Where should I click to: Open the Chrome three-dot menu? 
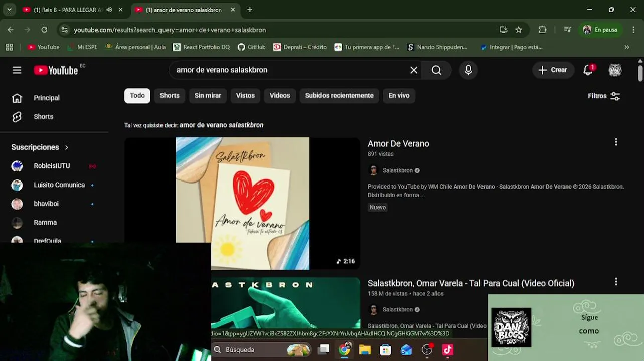coord(633,30)
